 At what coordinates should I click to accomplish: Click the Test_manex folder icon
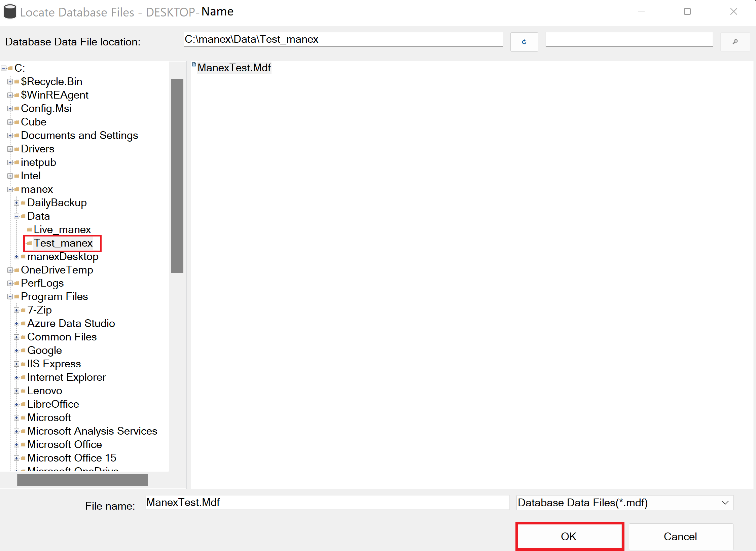click(x=30, y=243)
